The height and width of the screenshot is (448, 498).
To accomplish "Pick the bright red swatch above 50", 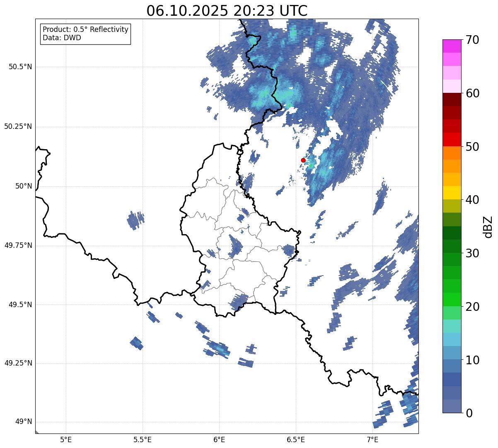I will (452, 139).
